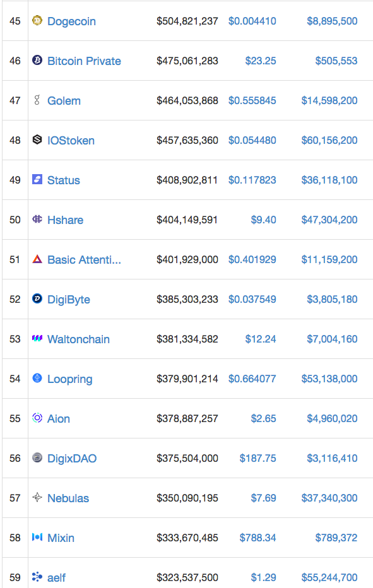
Task: Click the Dogecoin coin icon
Action: pos(37,20)
